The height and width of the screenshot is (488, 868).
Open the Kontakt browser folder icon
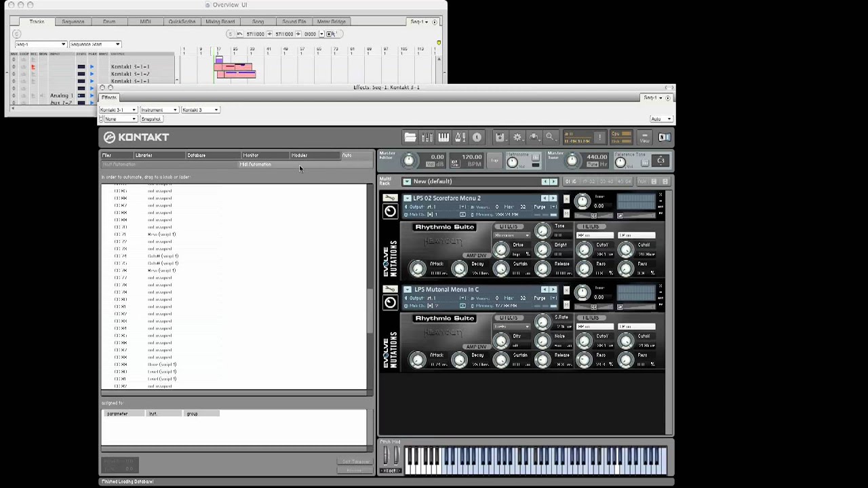410,137
